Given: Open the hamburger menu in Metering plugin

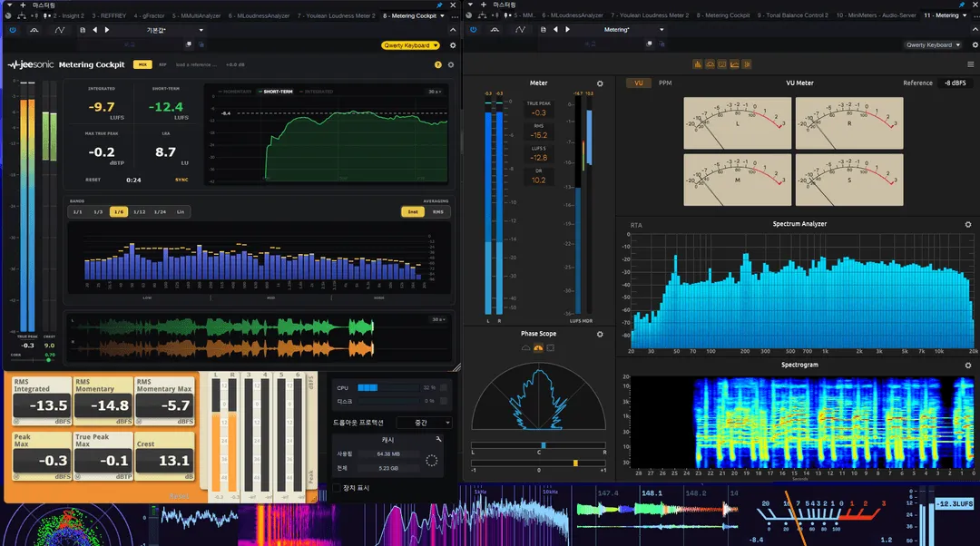Looking at the screenshot, I should [x=971, y=64].
